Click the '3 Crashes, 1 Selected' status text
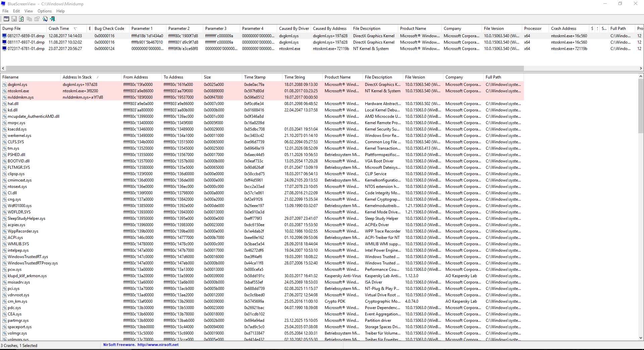This screenshot has height=350, width=644. coord(19,345)
